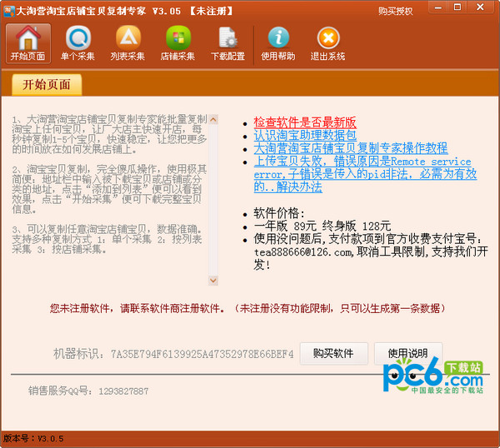Open the 下载配置 download settings
500x448 pixels.
[227, 43]
